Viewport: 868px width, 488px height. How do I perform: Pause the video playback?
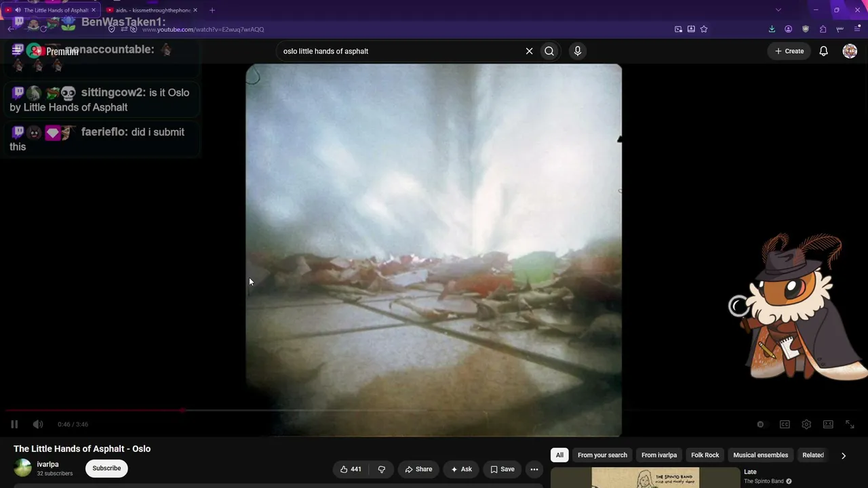pos(14,424)
